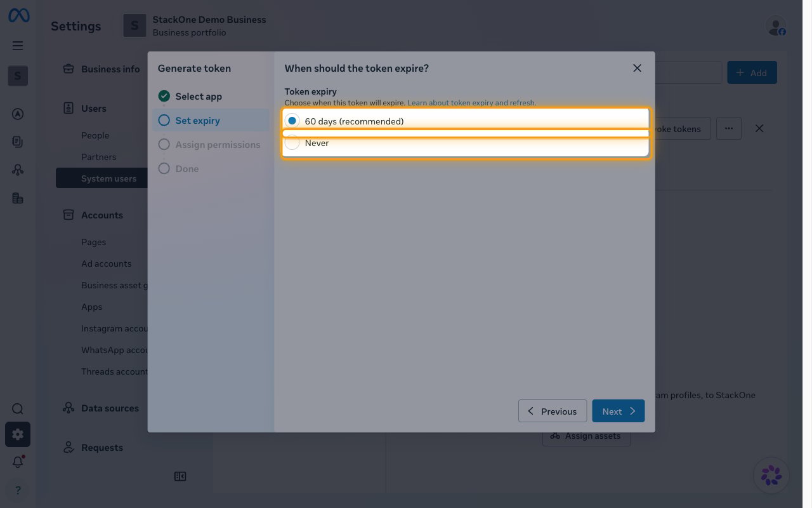Click the S business portfolio avatar in sidebar

(18, 76)
